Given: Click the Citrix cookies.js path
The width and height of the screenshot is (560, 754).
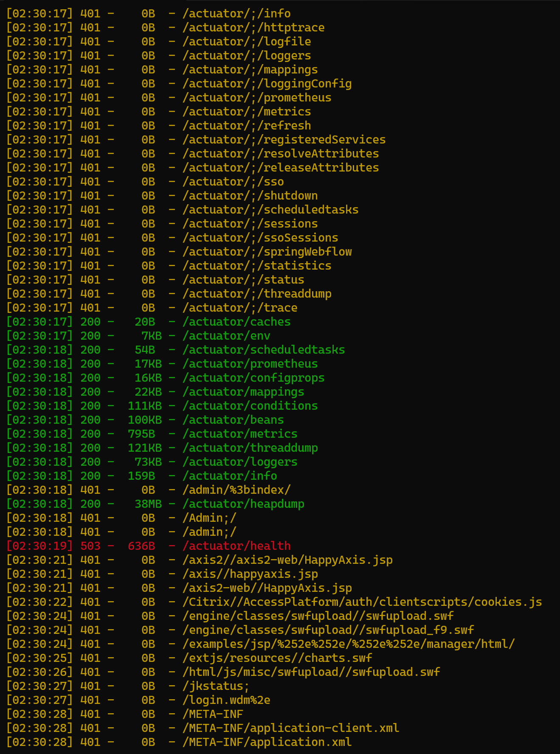Looking at the screenshot, I should [x=362, y=602].
